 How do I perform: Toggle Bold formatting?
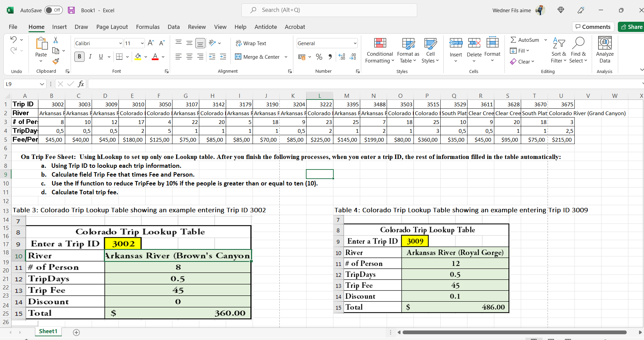pyautogui.click(x=79, y=57)
